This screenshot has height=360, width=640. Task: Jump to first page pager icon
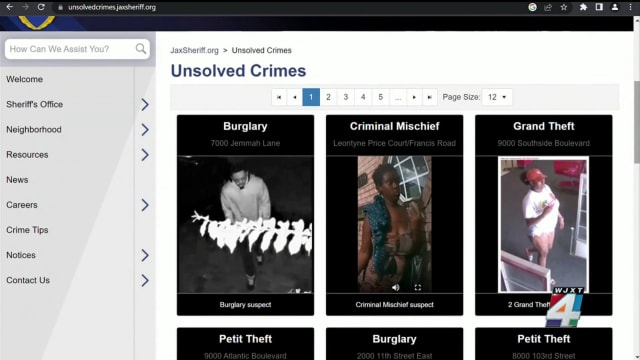(x=279, y=97)
